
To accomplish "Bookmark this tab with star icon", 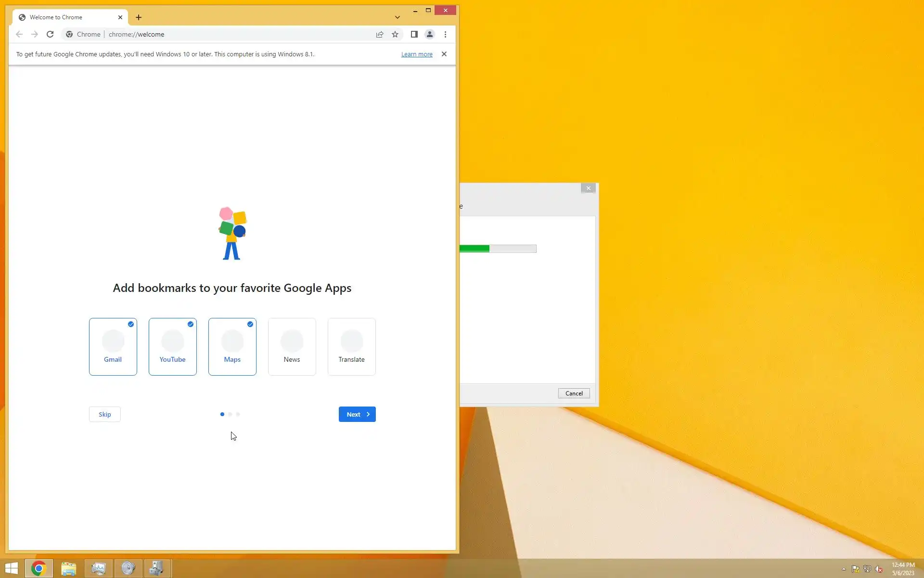I will point(395,34).
